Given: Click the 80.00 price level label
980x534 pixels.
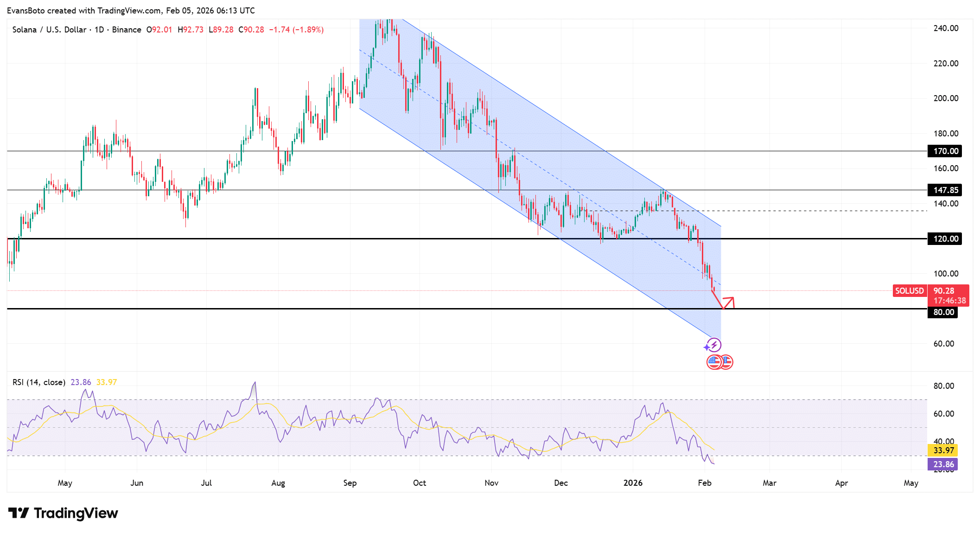Looking at the screenshot, I should click(x=944, y=312).
